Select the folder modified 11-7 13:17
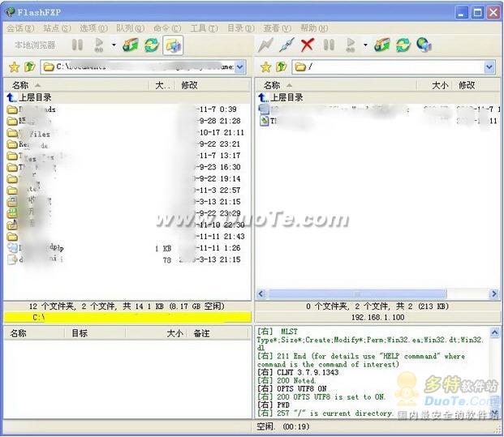The height and width of the screenshot is (437, 504). [127, 156]
